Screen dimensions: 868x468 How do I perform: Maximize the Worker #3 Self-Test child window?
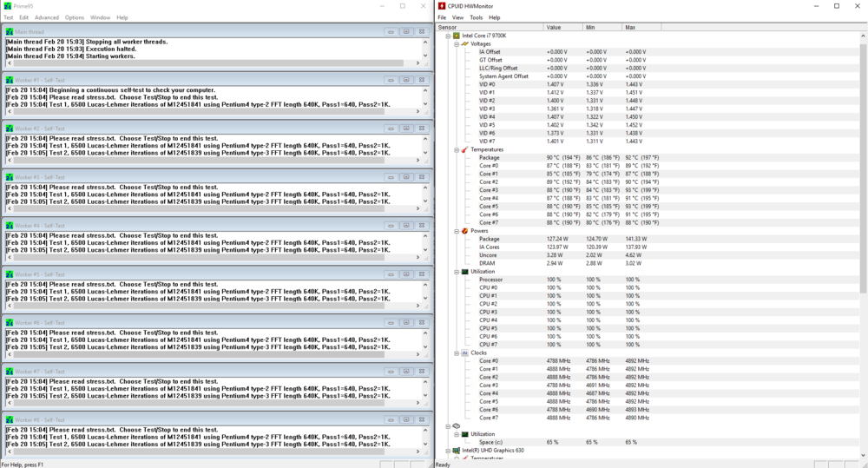click(406, 177)
